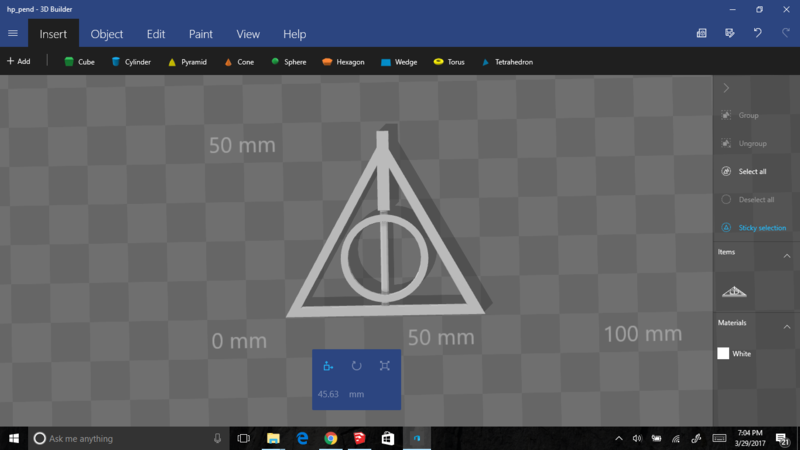Redo the last undone action
Screen dimensions: 800x450
click(x=786, y=33)
